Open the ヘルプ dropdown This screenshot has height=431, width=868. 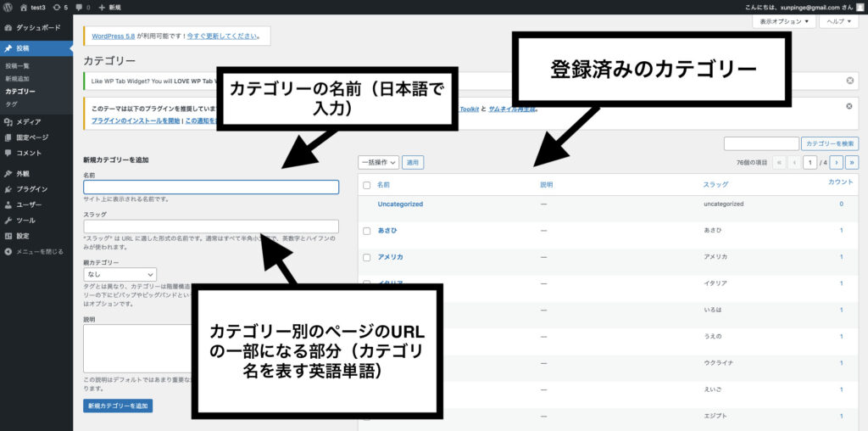838,21
